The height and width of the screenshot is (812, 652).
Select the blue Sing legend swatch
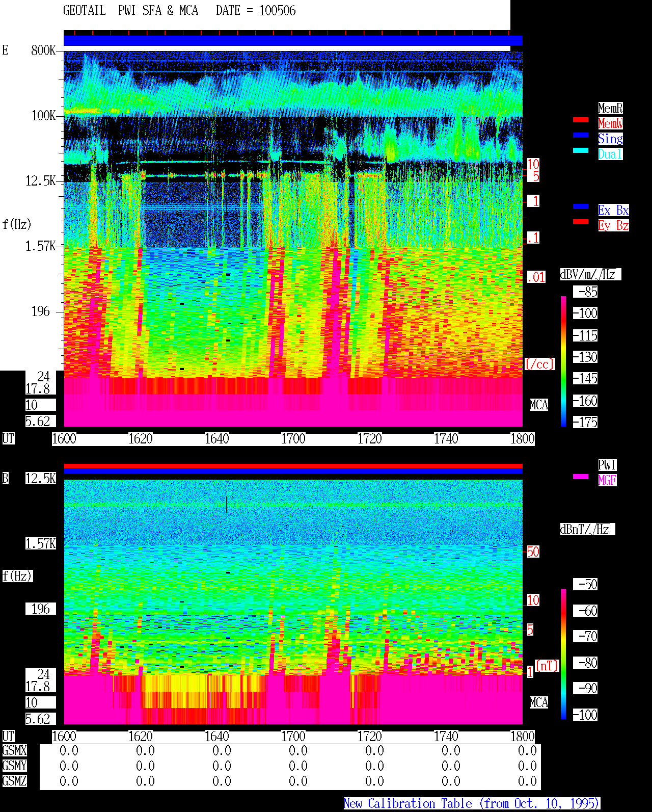pyautogui.click(x=581, y=135)
